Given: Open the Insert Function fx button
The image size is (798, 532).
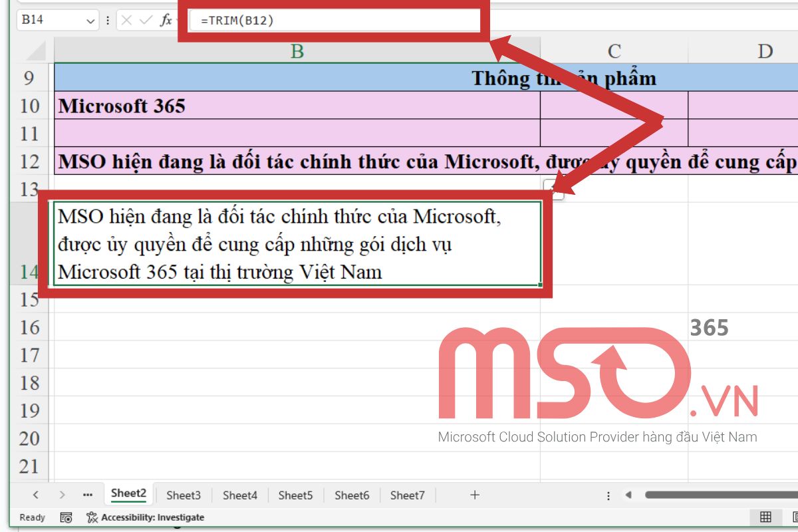Looking at the screenshot, I should point(166,21).
